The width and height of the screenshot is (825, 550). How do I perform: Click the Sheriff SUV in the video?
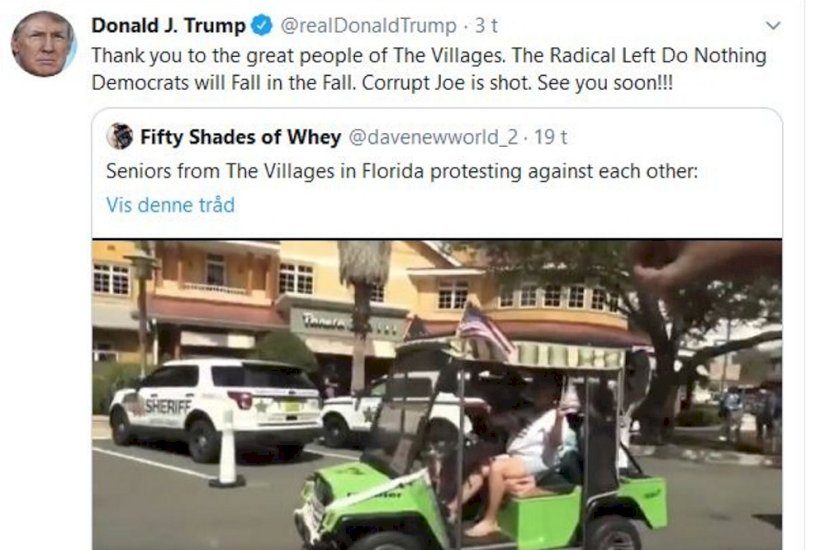(x=216, y=407)
